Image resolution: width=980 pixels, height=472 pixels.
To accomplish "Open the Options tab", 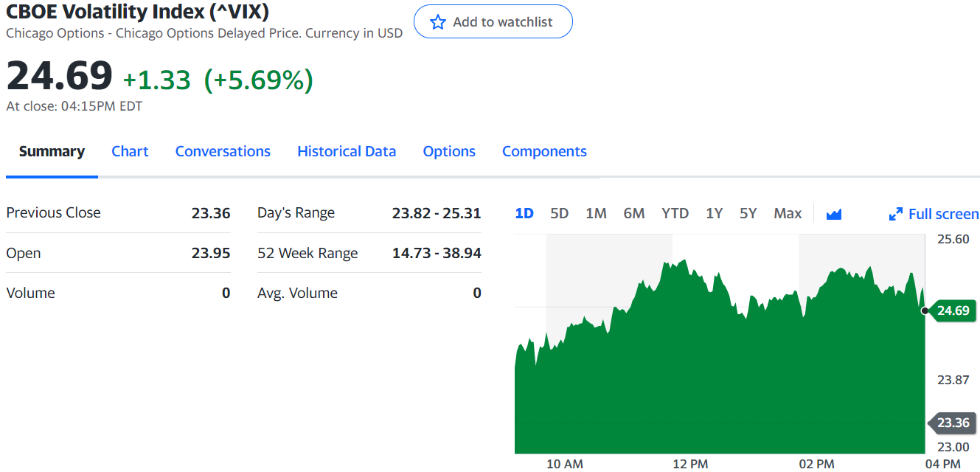I will [449, 151].
